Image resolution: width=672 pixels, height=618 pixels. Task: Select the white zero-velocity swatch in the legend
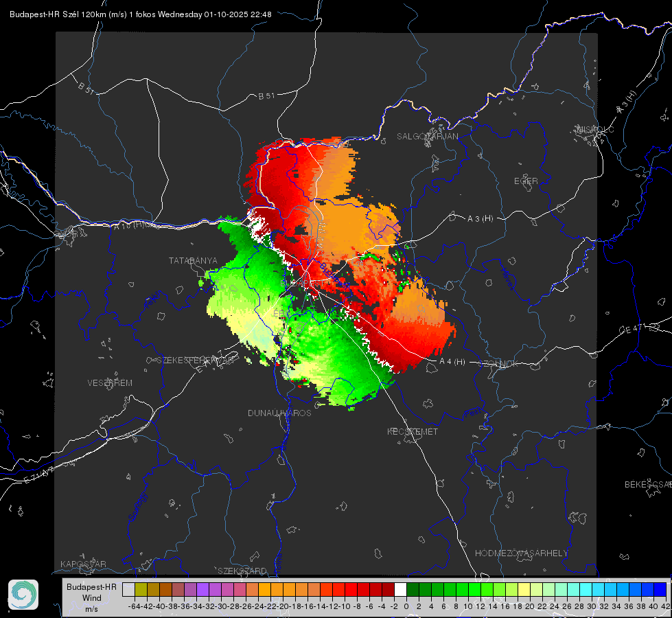tap(400, 589)
